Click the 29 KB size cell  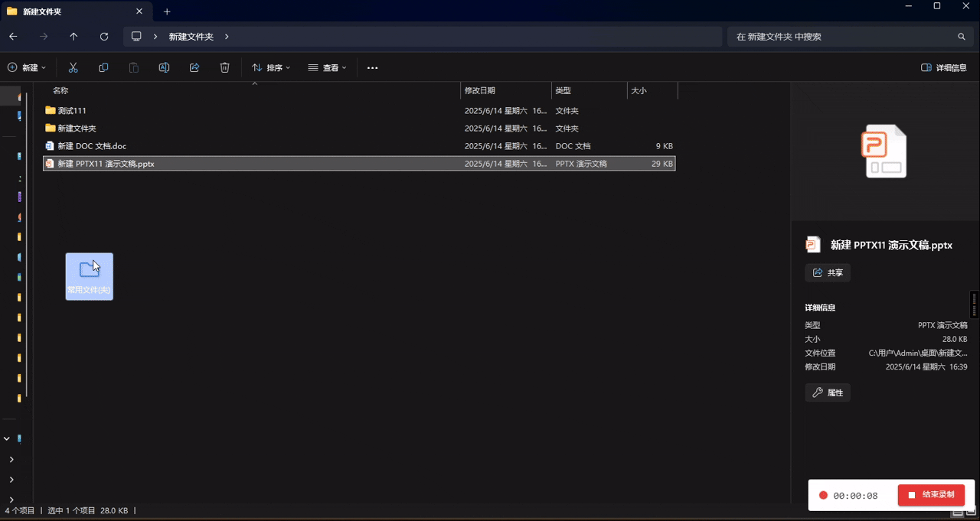[662, 164]
